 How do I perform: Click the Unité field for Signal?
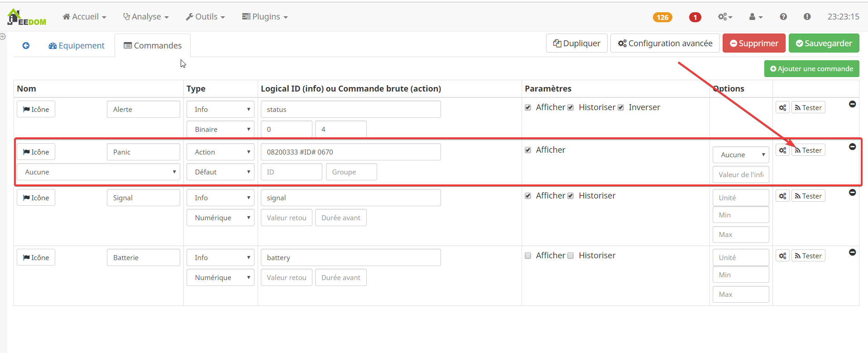[x=741, y=198]
